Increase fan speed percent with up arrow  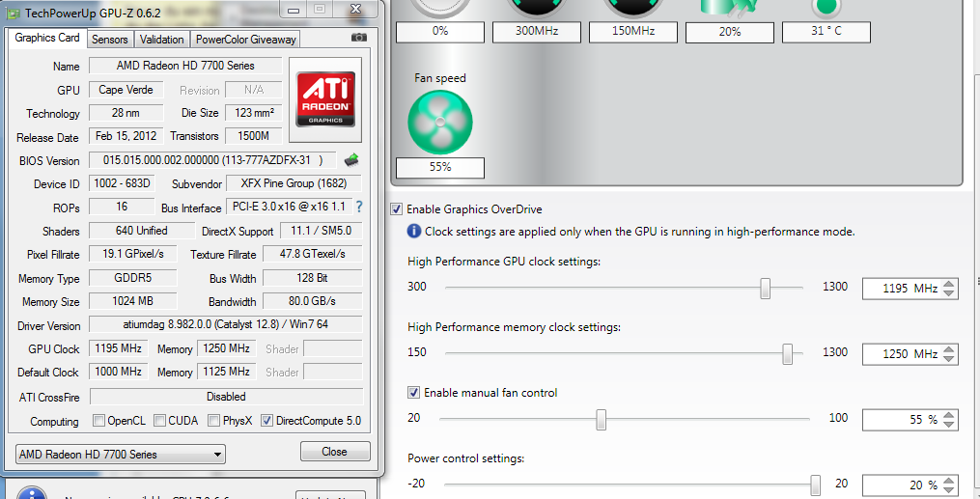tap(949, 415)
